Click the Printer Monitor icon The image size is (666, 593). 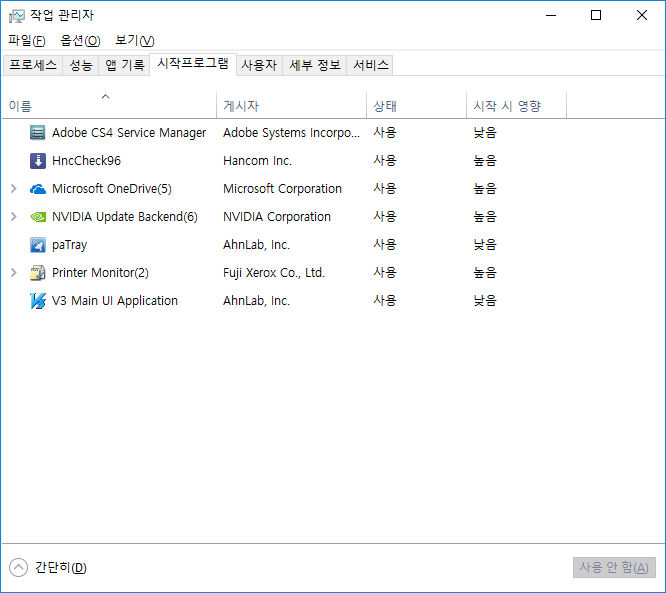(x=37, y=273)
